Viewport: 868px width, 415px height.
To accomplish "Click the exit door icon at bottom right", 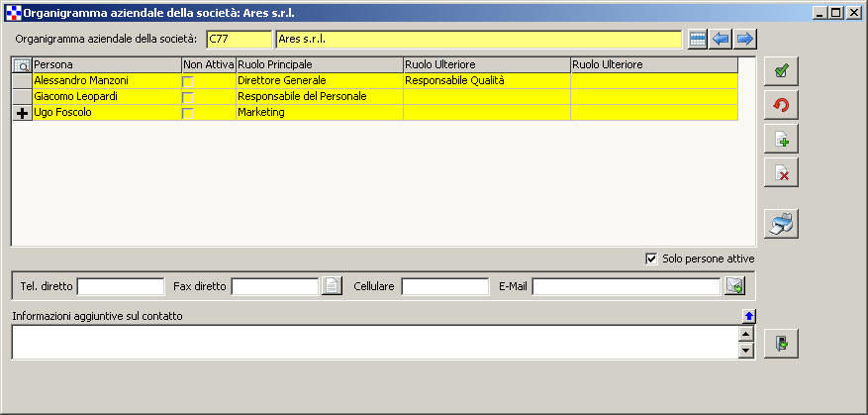I will pos(781,343).
